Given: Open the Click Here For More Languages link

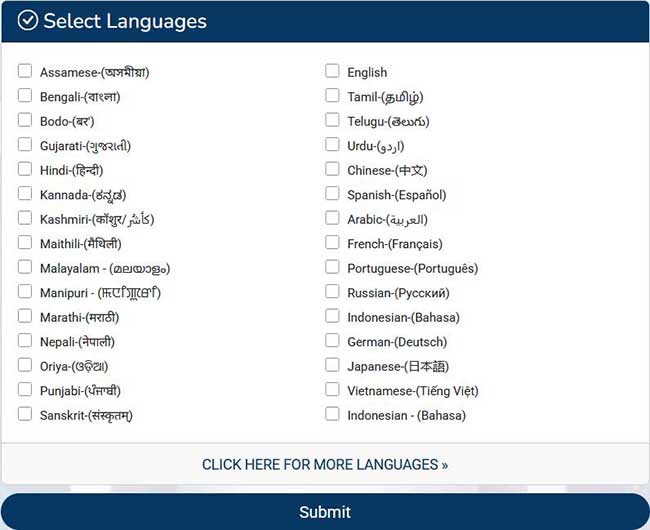Looking at the screenshot, I should [325, 464].
